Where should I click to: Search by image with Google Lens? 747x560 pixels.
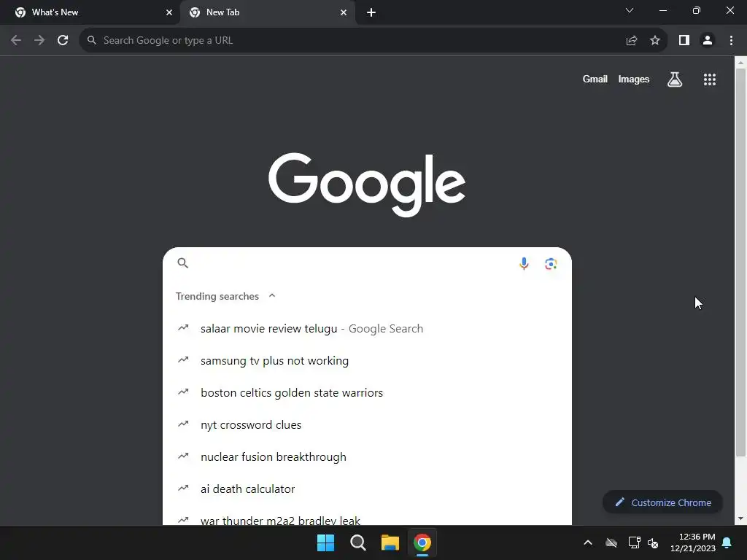[551, 263]
